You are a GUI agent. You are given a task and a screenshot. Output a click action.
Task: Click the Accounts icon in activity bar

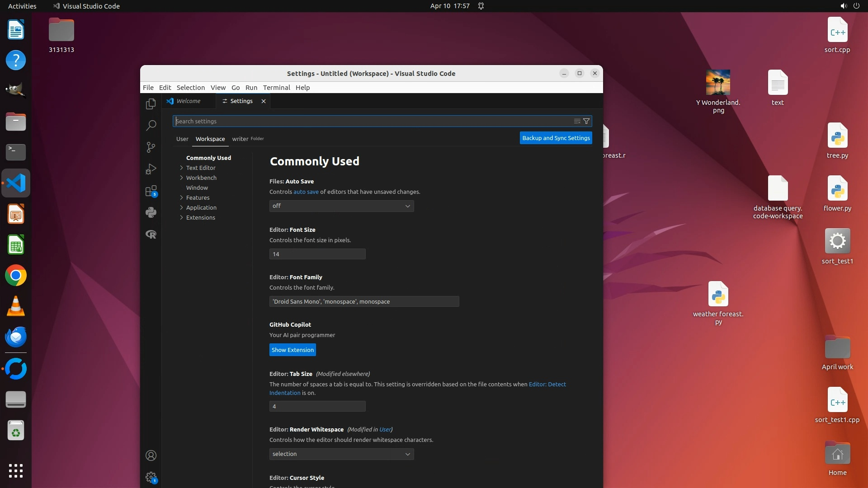(x=151, y=455)
